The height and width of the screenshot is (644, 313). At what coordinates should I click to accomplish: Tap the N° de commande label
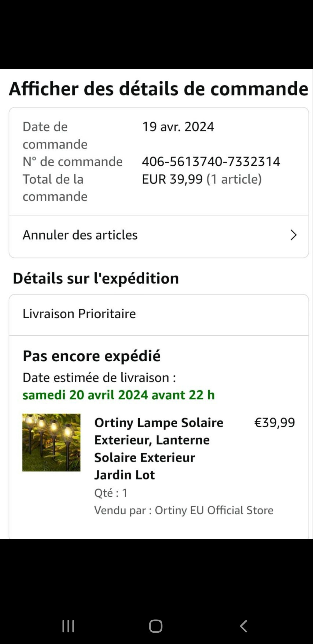tap(73, 162)
